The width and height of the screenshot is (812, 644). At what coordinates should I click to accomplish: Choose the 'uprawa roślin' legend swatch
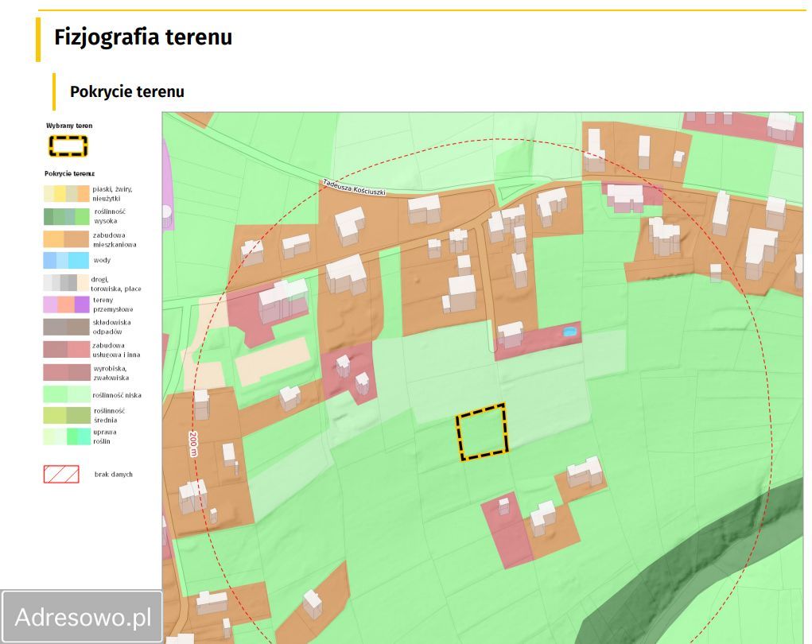point(66,436)
